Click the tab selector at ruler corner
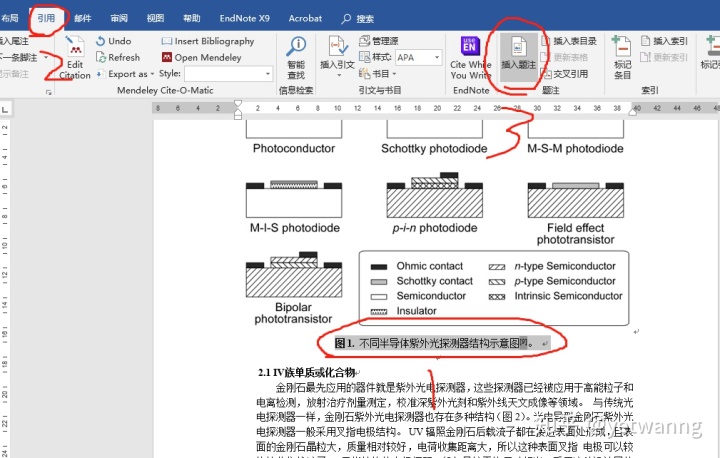Viewport: 720px width, 458px height. click(x=5, y=109)
